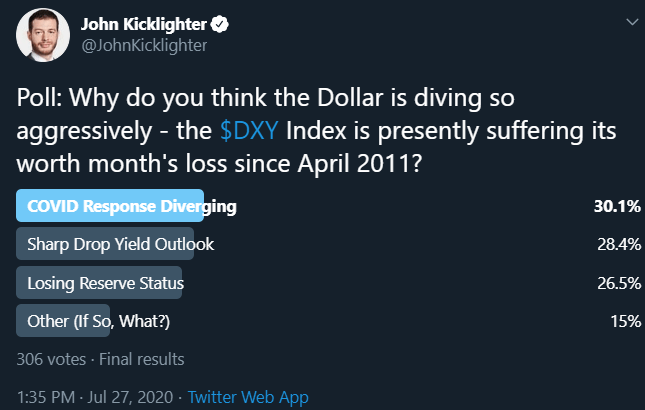
Task: Click John Kicklighter's profile photo
Action: pos(43,35)
